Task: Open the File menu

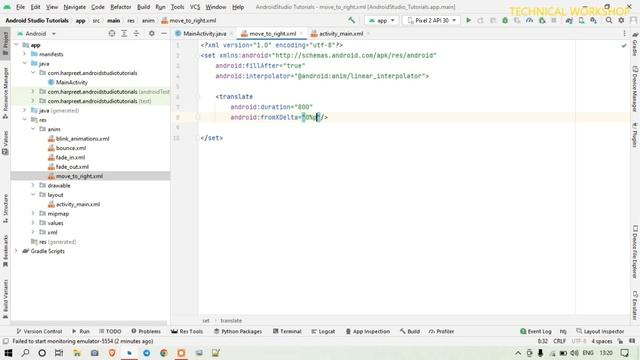Action: coord(20,7)
